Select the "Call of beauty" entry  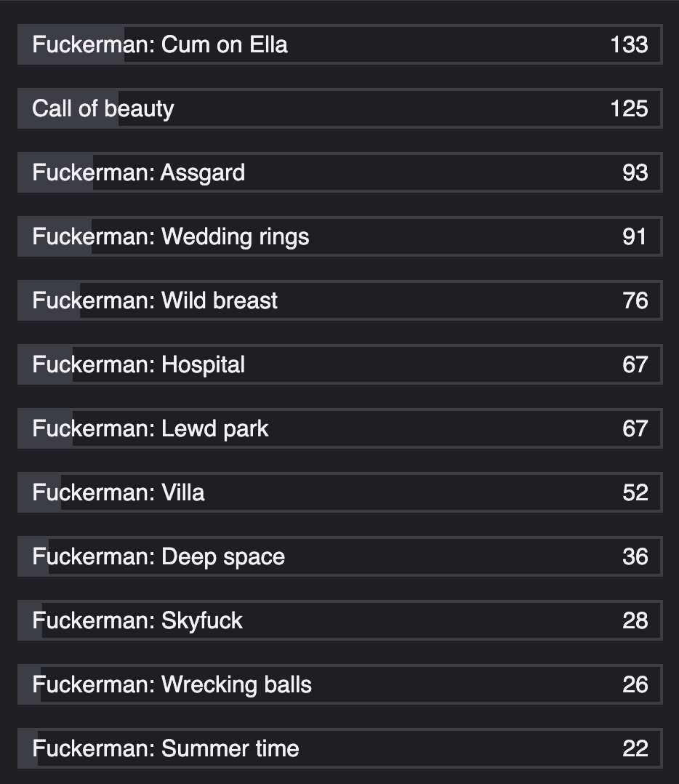click(103, 108)
